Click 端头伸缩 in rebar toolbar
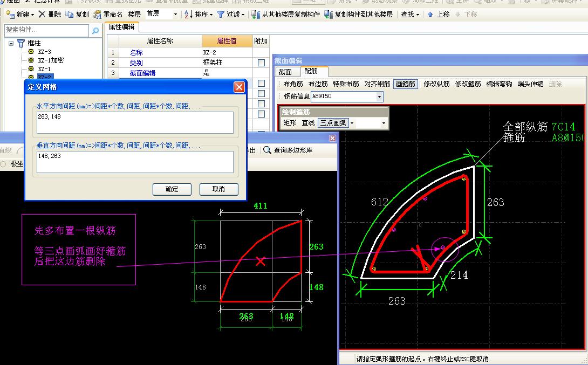Image resolution: width=588 pixels, height=365 pixels. [530, 84]
